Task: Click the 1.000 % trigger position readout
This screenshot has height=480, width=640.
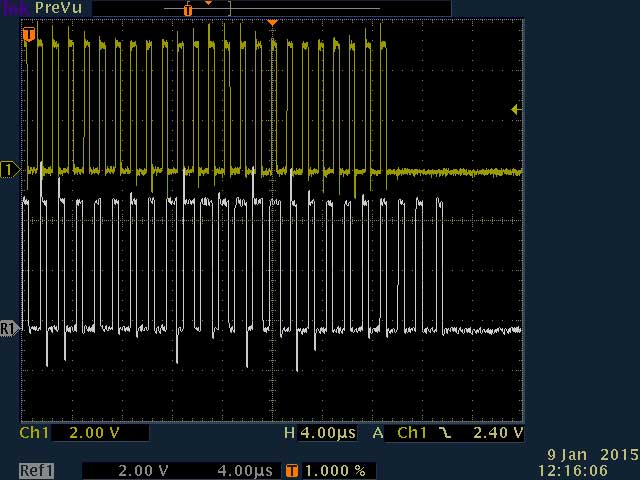Action: [x=334, y=470]
